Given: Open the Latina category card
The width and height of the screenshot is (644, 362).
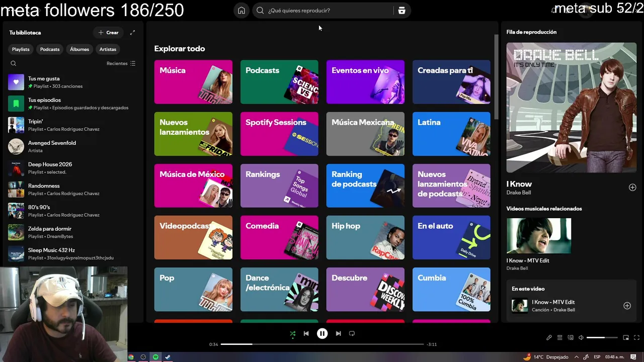Looking at the screenshot, I should coord(451,134).
